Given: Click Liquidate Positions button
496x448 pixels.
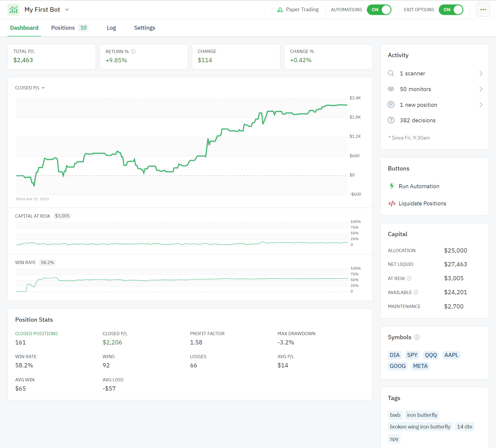Looking at the screenshot, I should 422,203.
